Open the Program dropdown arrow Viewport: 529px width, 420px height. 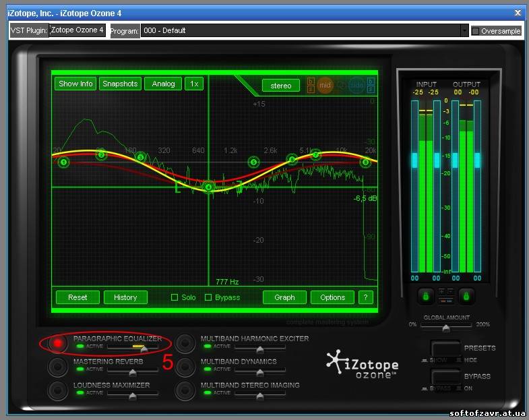(464, 31)
